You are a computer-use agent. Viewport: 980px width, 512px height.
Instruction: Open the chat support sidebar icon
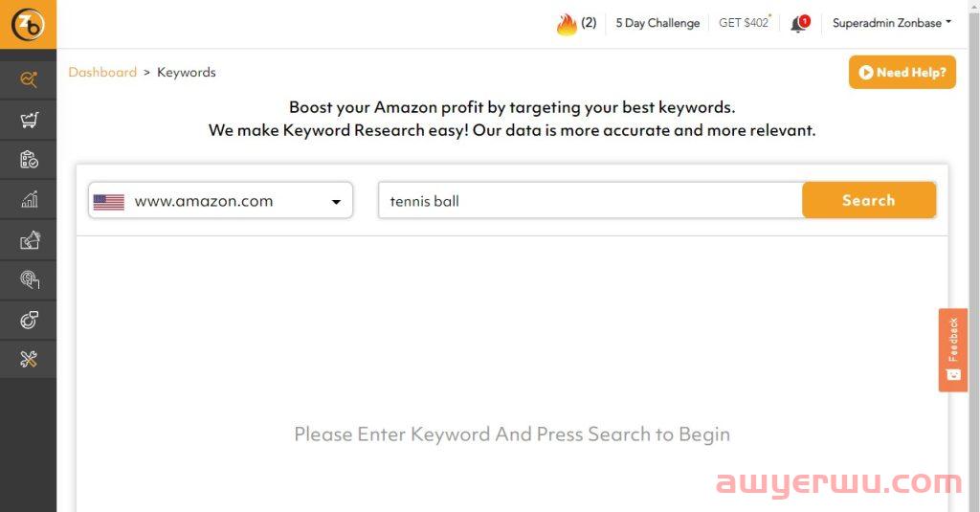tap(29, 320)
